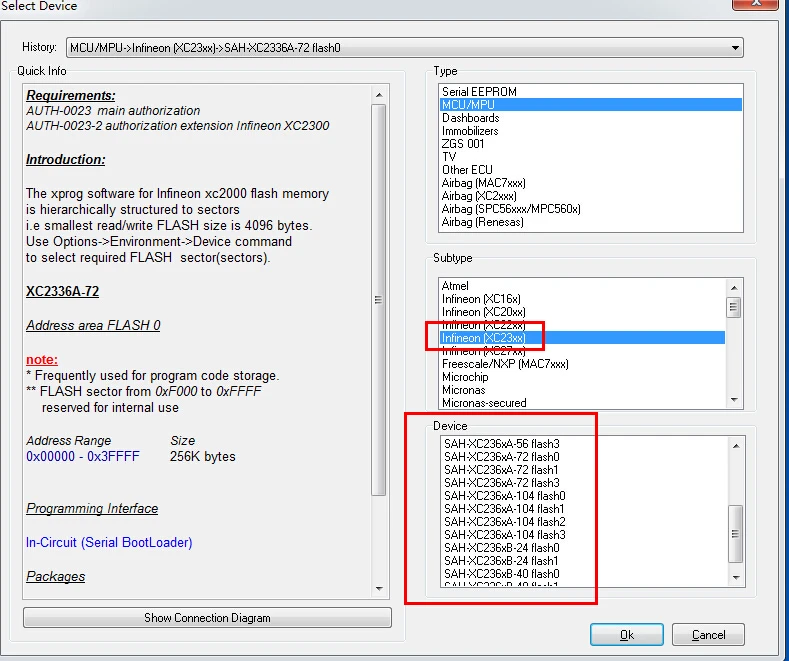Select TV in the Type list

(x=590, y=157)
